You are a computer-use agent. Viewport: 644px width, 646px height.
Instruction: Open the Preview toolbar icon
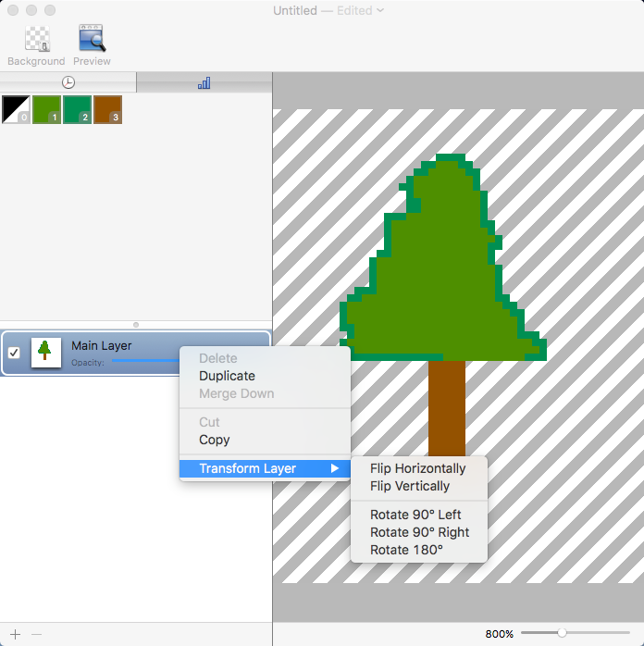[92, 39]
